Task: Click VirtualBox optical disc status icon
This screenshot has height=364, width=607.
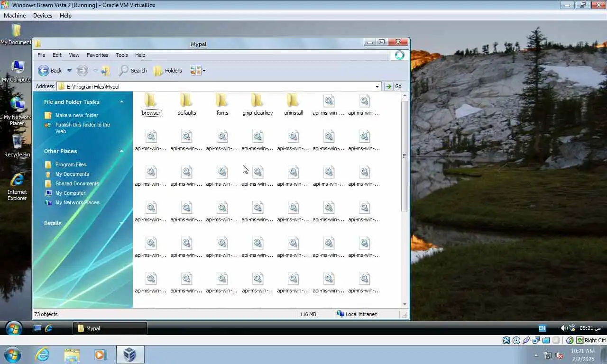Action: click(516, 340)
